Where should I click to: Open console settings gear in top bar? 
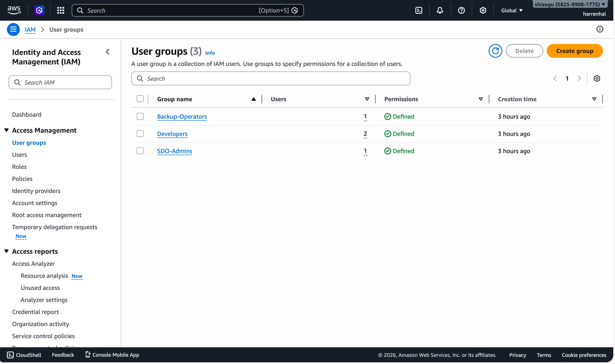[x=483, y=10]
